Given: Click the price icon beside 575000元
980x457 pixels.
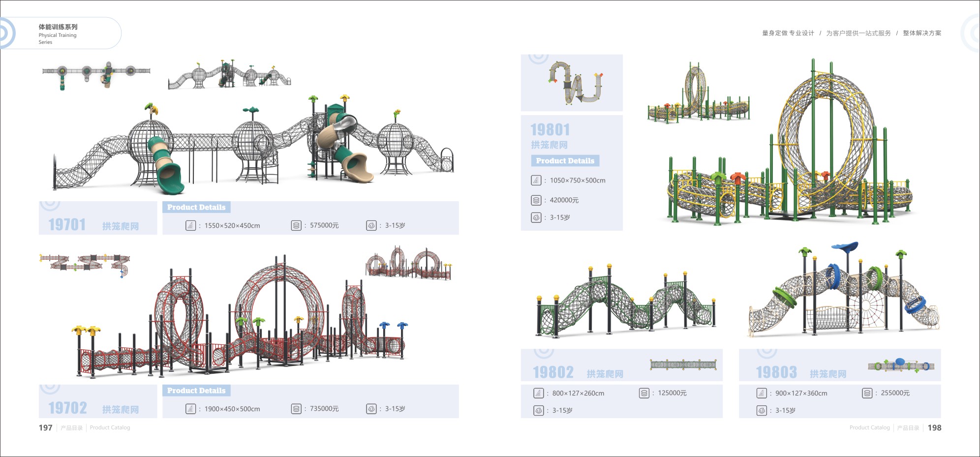Looking at the screenshot, I should coord(296,226).
